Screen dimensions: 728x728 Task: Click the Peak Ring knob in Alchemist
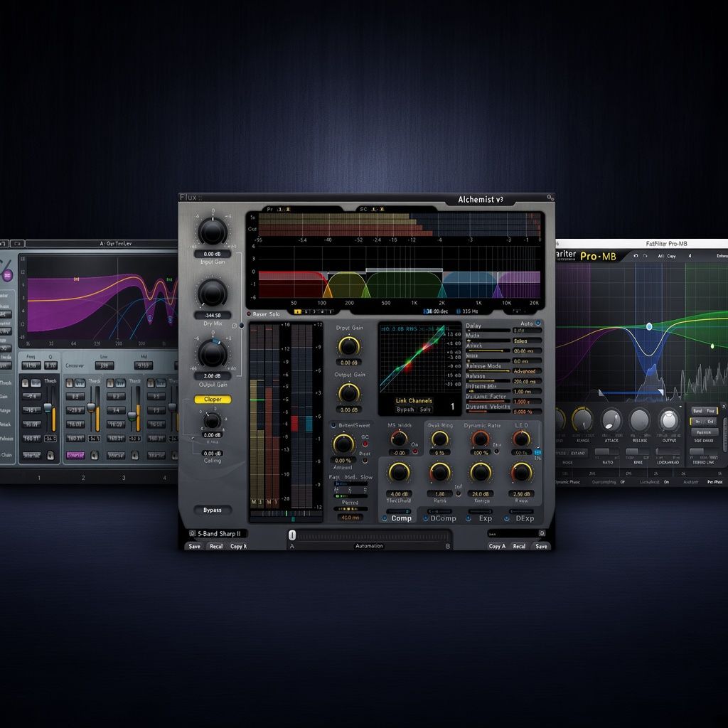point(439,438)
